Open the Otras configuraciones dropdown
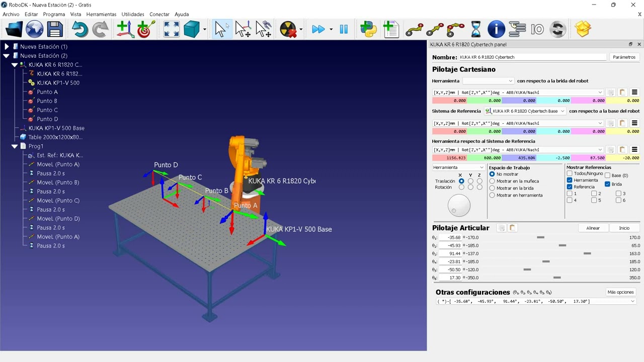The image size is (644, 362). coord(536,301)
